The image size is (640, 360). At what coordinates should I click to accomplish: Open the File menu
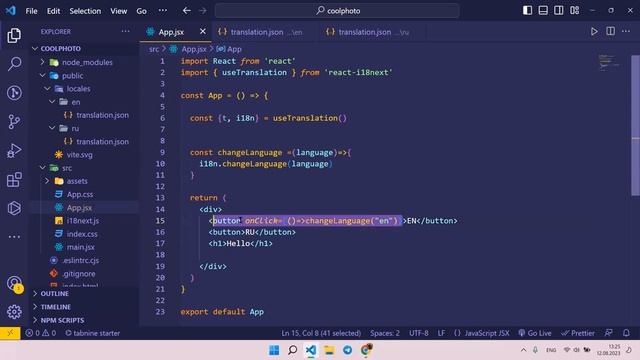point(31,11)
